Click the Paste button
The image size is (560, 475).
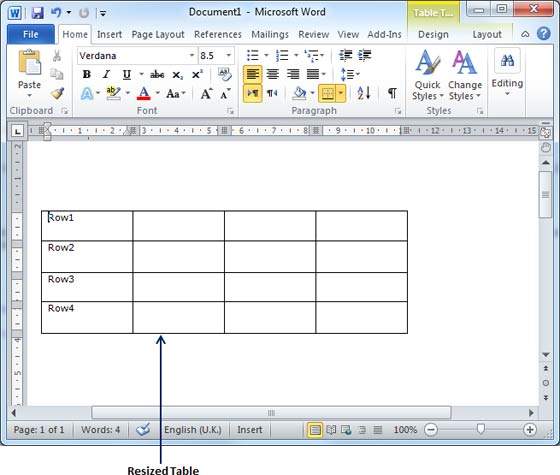[29, 74]
